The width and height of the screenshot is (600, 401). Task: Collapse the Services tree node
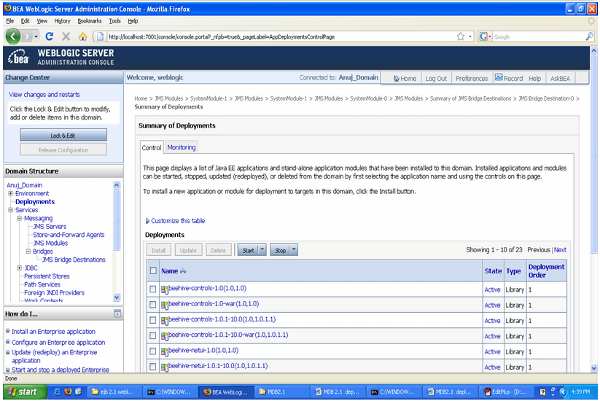[x=11, y=210]
